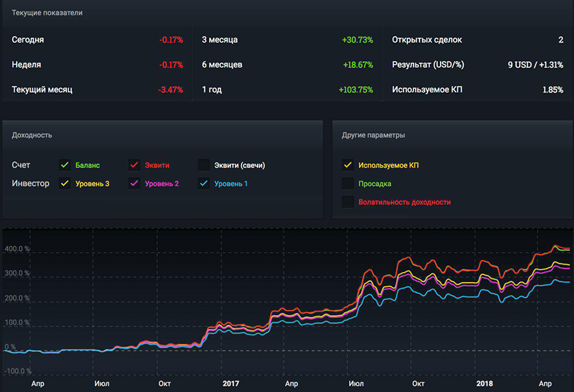
Task: Click the Другие параметры panel header
Action: [x=374, y=135]
